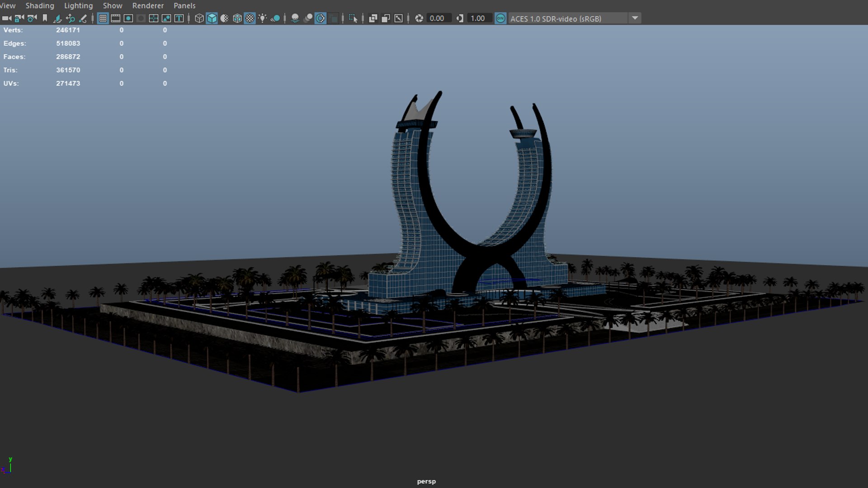Toggle the Safe Title icon
This screenshot has width=868, height=488.
point(179,19)
